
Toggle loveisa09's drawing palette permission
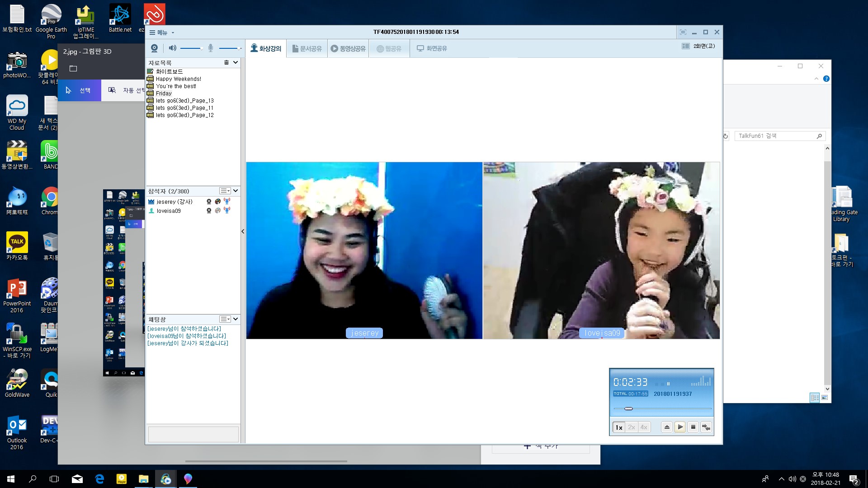pyautogui.click(x=218, y=211)
